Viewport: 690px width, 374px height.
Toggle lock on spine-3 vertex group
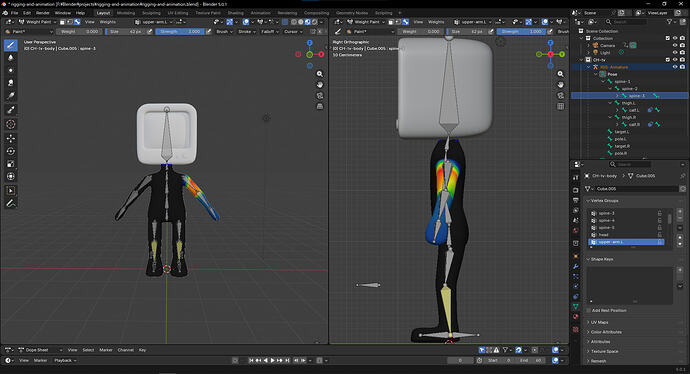click(660, 213)
